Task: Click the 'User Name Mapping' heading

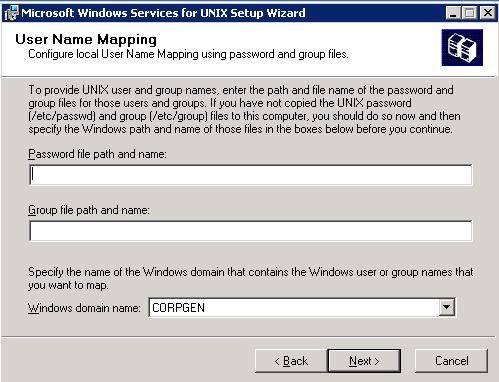Action: 86,39
